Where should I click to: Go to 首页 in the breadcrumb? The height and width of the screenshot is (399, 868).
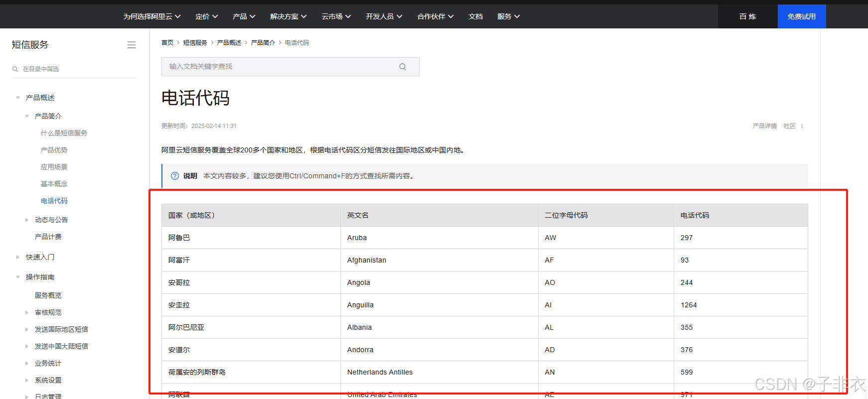(x=167, y=43)
